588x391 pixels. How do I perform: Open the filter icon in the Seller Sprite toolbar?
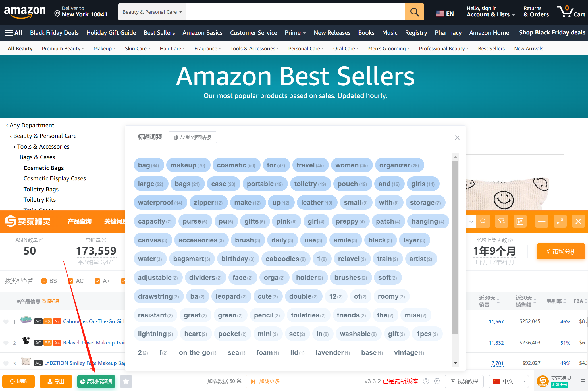(x=502, y=221)
